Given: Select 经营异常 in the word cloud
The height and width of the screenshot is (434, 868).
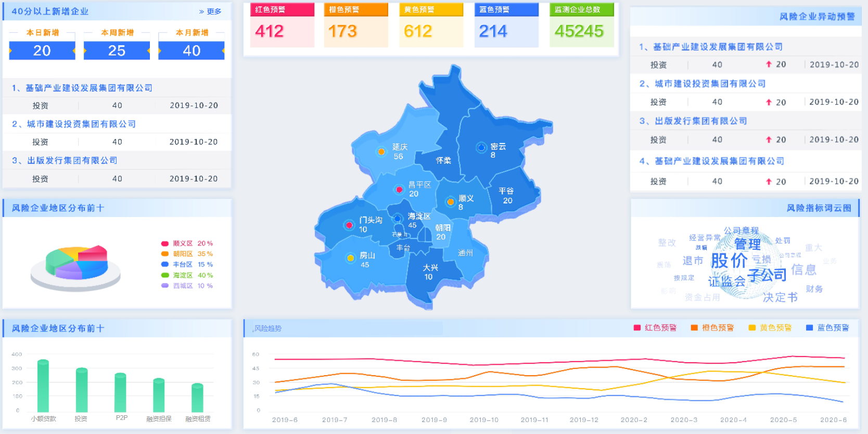Looking at the screenshot, I should (705, 238).
